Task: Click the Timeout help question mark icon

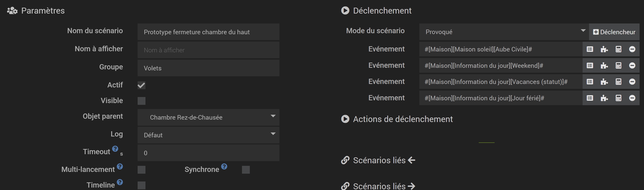Action: tap(115, 149)
